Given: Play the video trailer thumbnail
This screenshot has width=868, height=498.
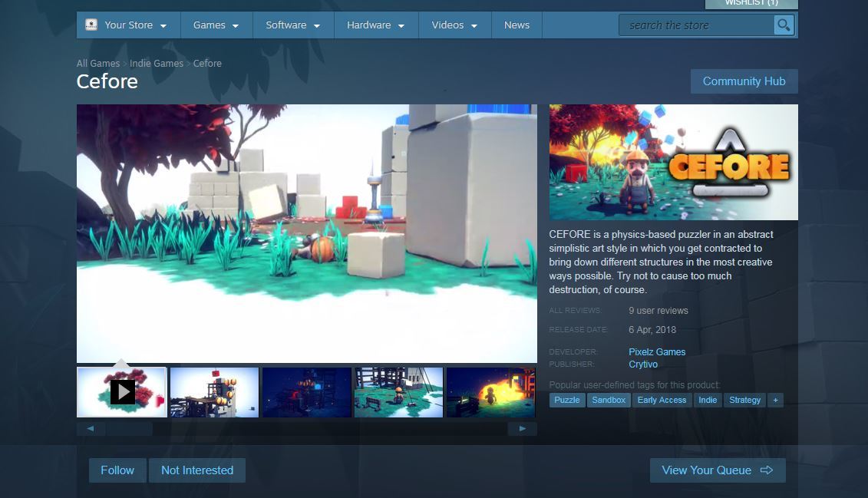Looking at the screenshot, I should pos(122,392).
